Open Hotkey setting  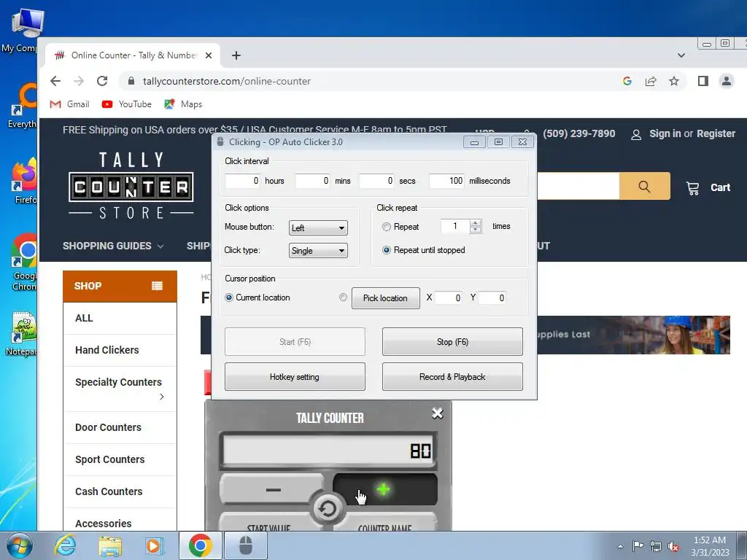[x=295, y=377]
